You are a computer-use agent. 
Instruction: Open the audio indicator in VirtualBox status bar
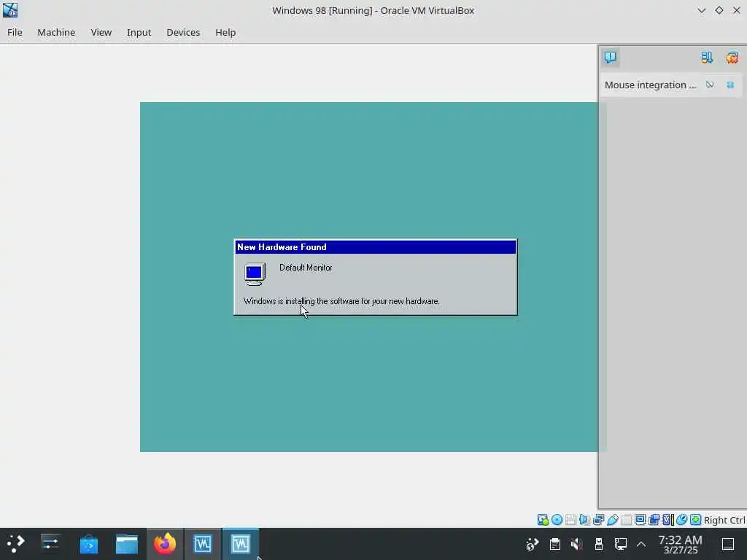pos(584,520)
